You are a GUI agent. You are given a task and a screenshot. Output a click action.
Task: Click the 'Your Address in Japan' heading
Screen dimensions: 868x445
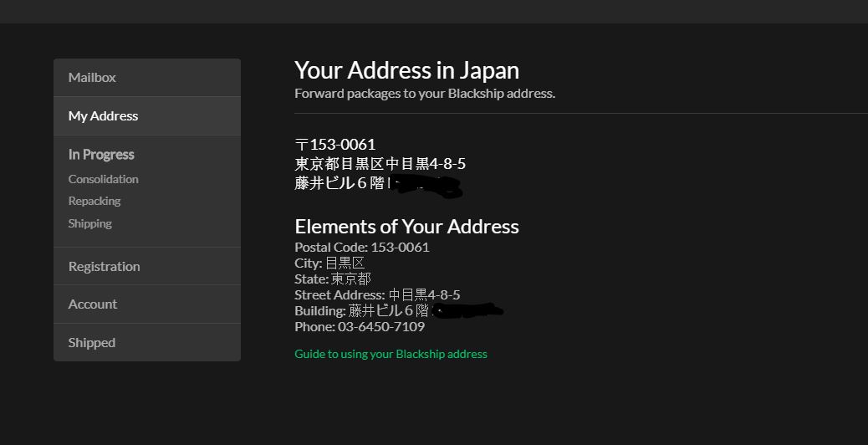(x=407, y=70)
